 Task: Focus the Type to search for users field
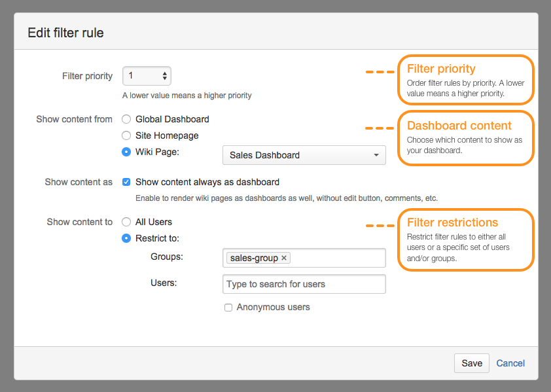click(x=304, y=284)
